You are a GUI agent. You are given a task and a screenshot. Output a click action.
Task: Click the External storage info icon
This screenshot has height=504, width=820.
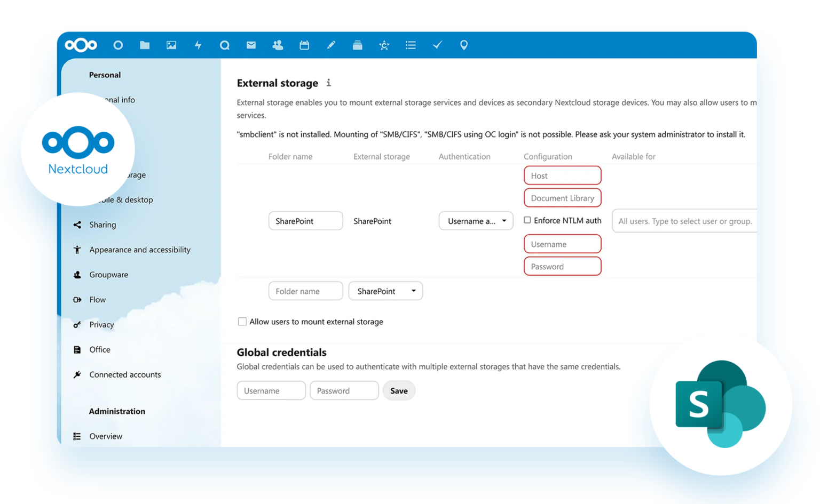click(x=329, y=83)
